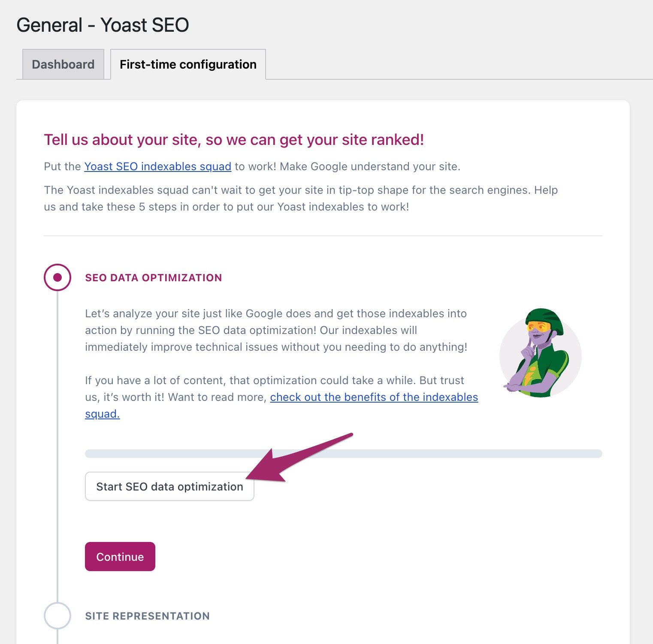Follow the indexables squad benefits link
The image size is (653, 644).
374,397
